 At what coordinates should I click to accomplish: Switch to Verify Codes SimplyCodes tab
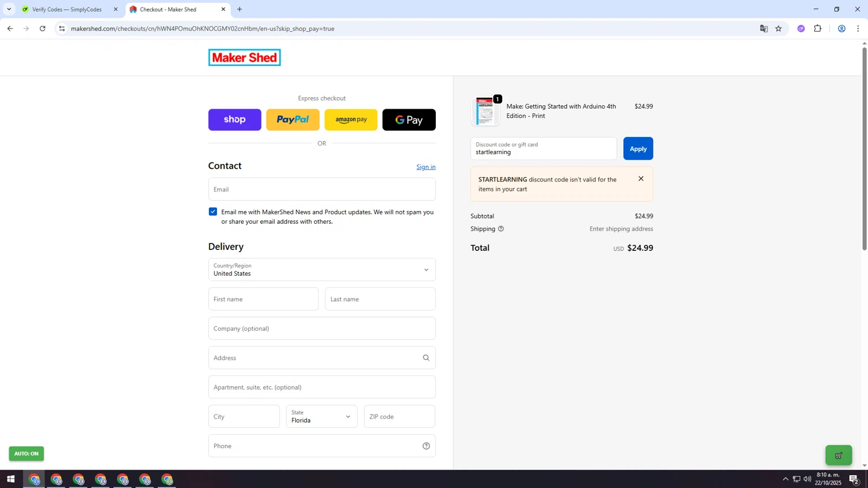[x=67, y=9]
